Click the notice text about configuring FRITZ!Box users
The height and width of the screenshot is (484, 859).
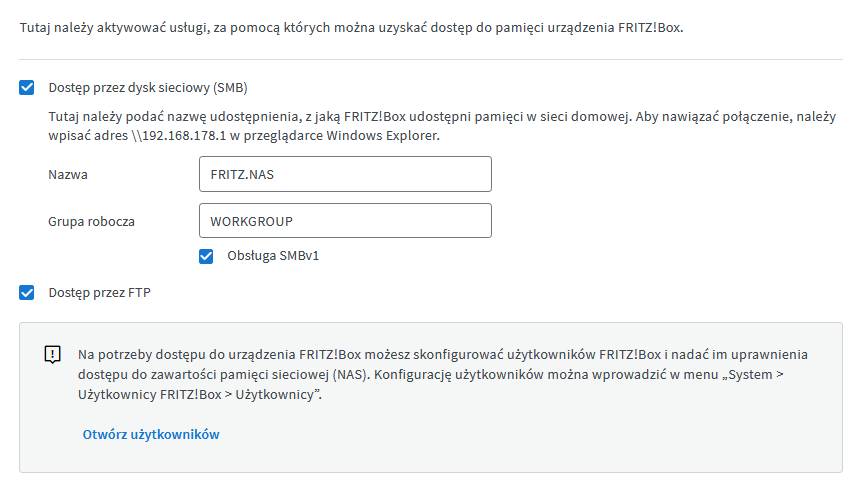441,355
